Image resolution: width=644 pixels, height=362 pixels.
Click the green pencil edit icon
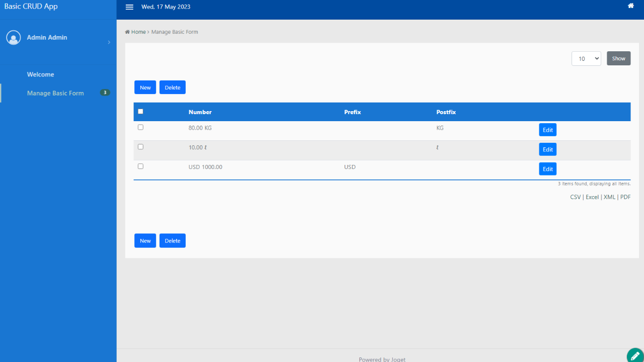635,355
